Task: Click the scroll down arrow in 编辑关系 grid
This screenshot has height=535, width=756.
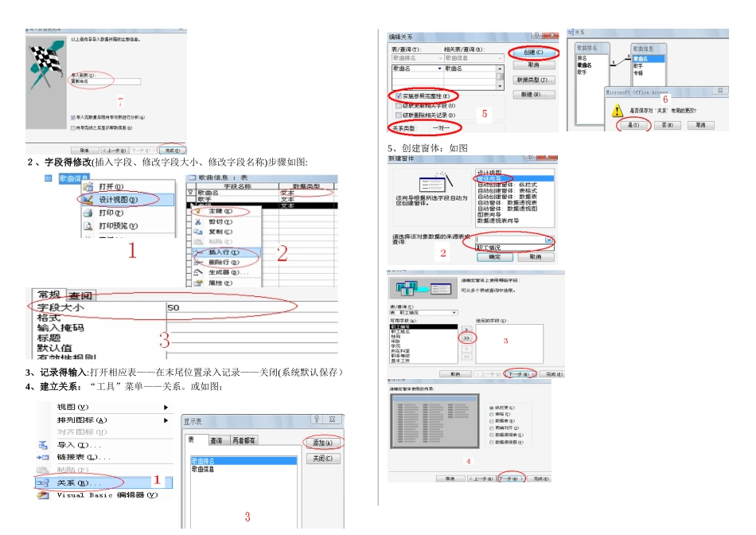Action: tap(500, 86)
